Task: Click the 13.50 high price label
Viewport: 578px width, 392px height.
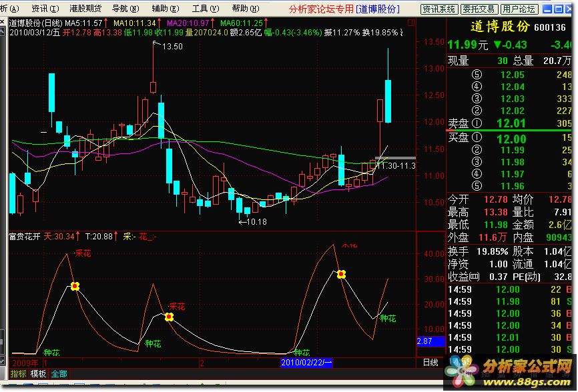Action: coord(172,47)
